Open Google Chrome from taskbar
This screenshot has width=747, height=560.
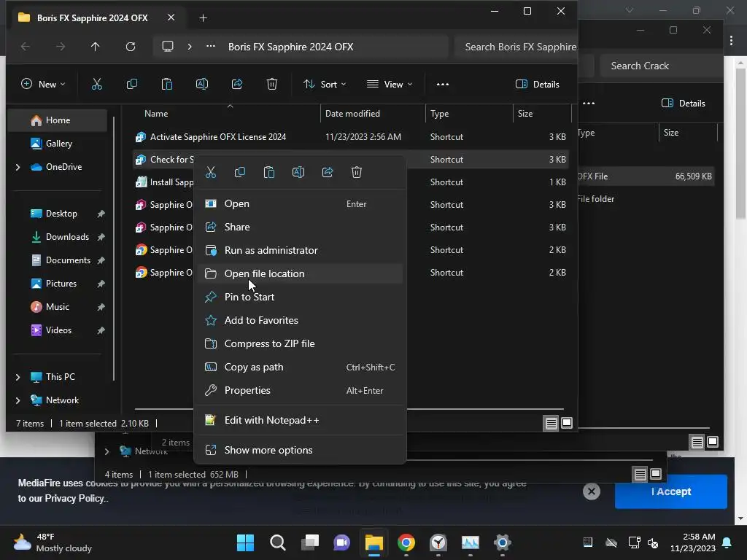point(406,542)
